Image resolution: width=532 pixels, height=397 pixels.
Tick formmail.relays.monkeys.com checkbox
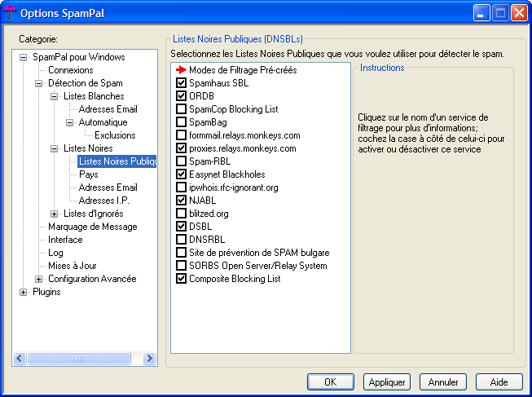pyautogui.click(x=181, y=135)
